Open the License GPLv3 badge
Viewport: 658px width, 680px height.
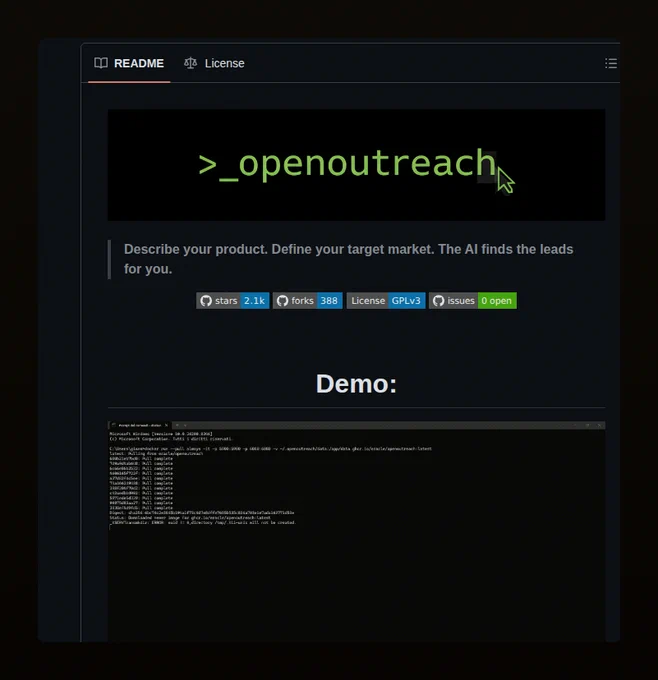pyautogui.click(x=386, y=301)
